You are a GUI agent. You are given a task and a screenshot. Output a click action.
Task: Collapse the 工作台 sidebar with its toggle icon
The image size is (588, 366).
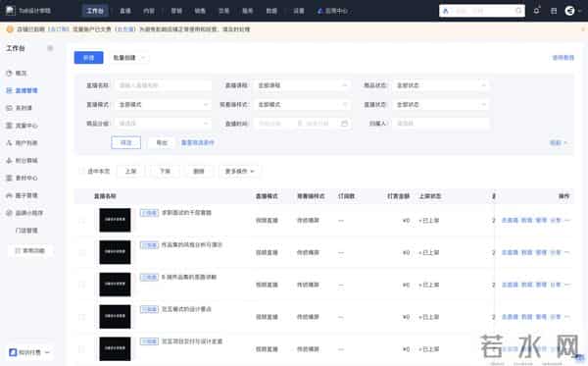[50, 48]
